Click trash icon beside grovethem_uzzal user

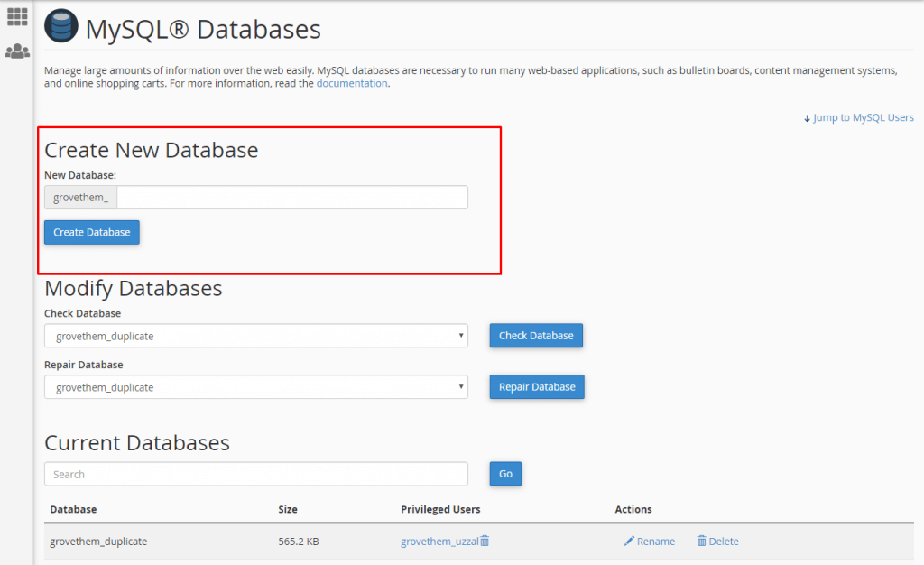click(485, 541)
